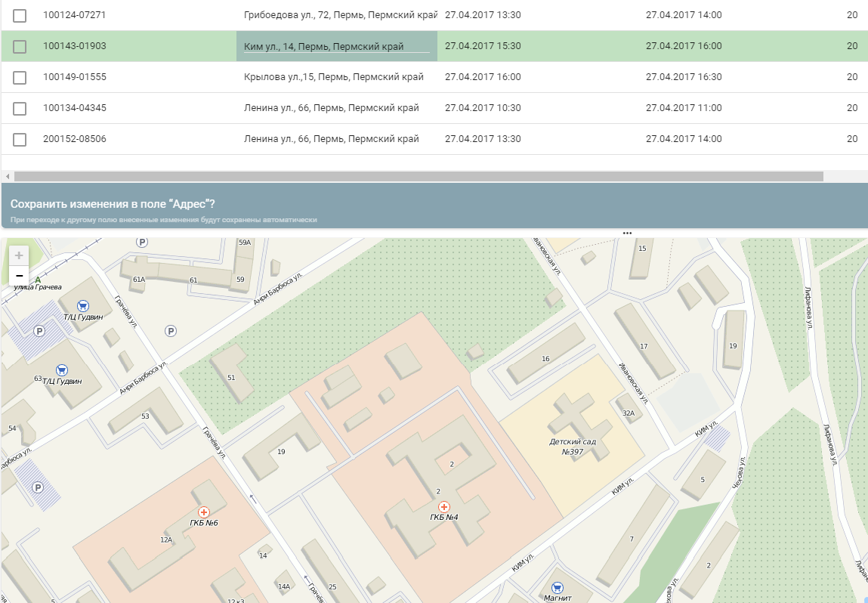The height and width of the screenshot is (603, 868).
Task: Edit the Ким ул., 14 address field
Action: (x=336, y=46)
